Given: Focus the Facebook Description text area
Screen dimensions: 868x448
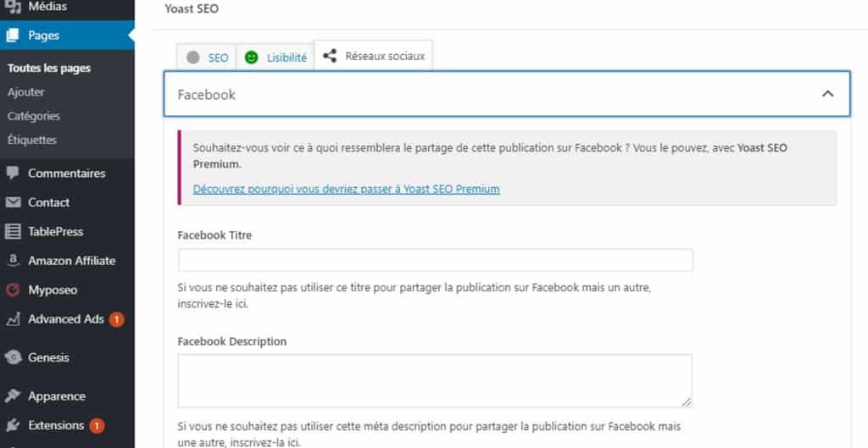Looking at the screenshot, I should point(435,381).
